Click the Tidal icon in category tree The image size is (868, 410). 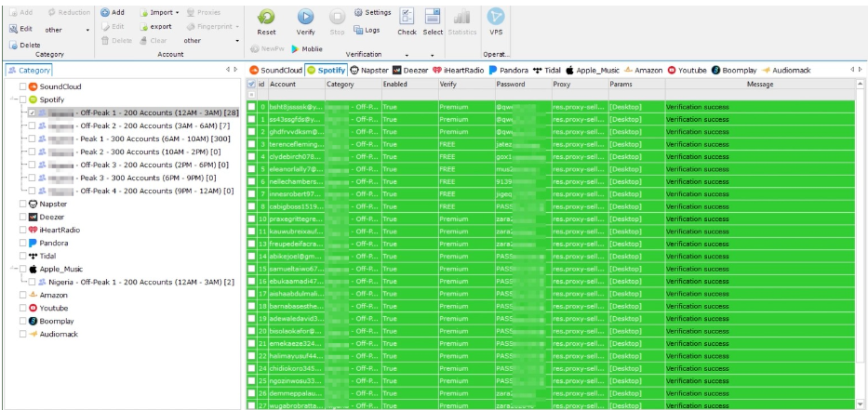tap(33, 256)
